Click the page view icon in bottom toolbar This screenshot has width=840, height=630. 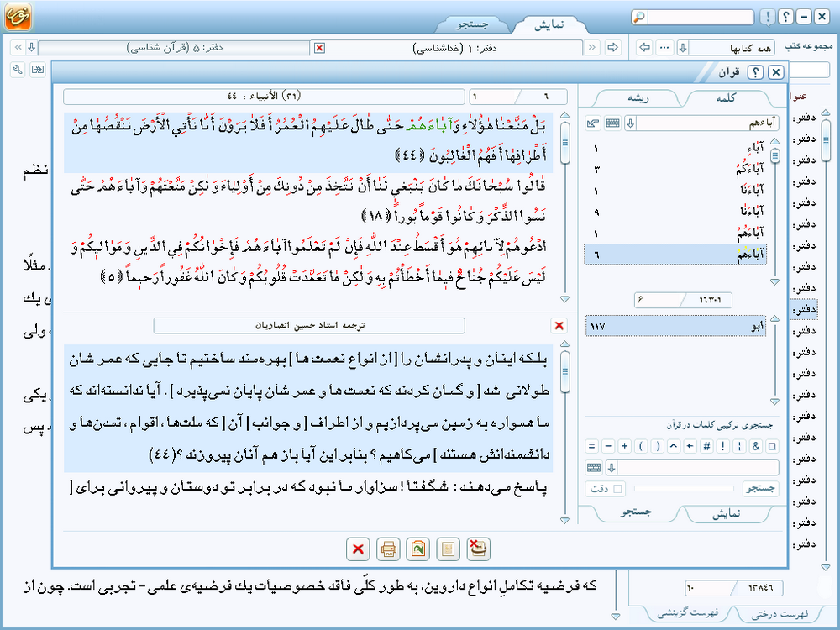click(x=448, y=549)
